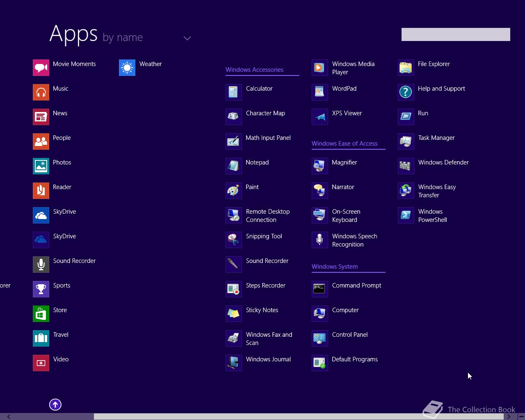
Task: Open the XPS Viewer icon
Action: tap(320, 117)
